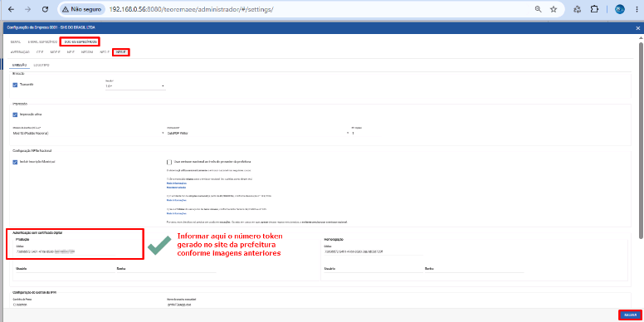Toggle the Impressão ativa checkbox
644x322 pixels.
(x=15, y=115)
